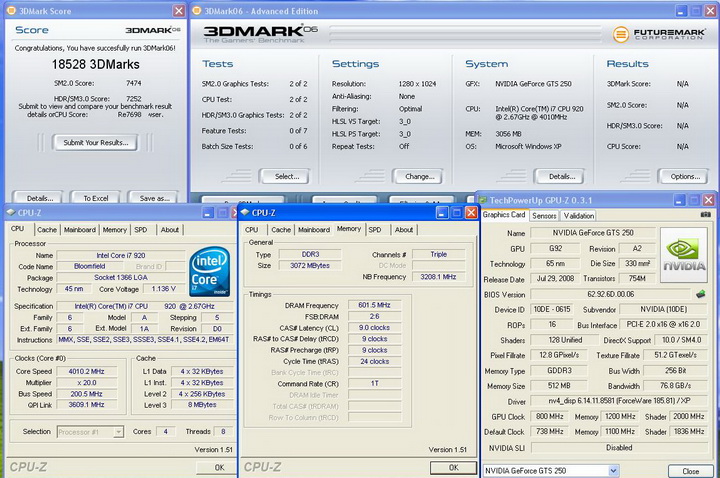Click the Select... tests button in 3DMark06
The width and height of the screenshot is (720, 478).
pyautogui.click(x=284, y=176)
